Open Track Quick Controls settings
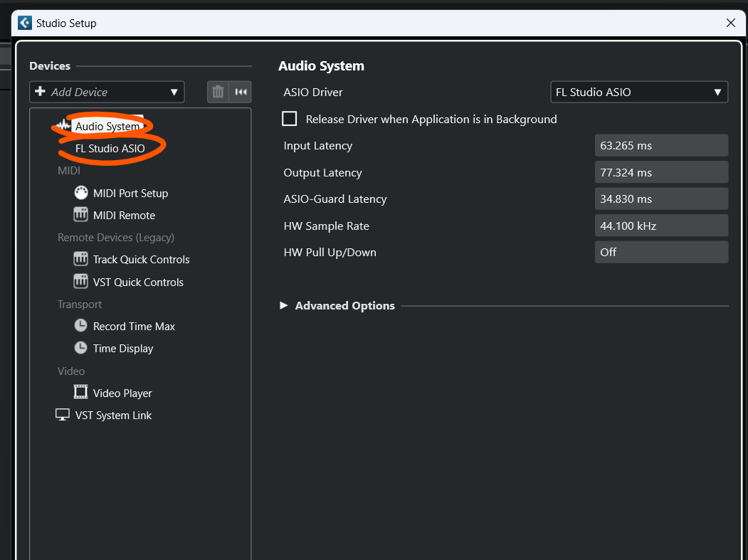The height and width of the screenshot is (560, 748). click(141, 260)
